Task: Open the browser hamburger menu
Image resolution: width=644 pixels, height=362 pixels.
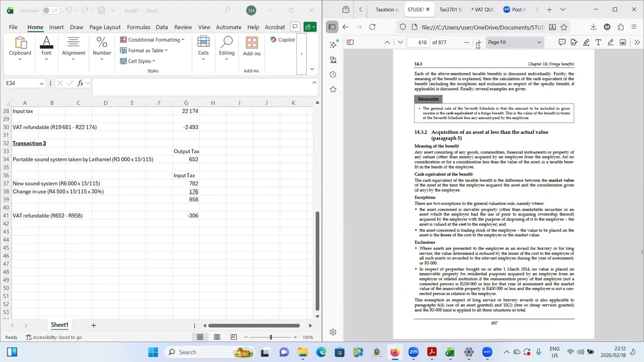Action: coord(634,27)
